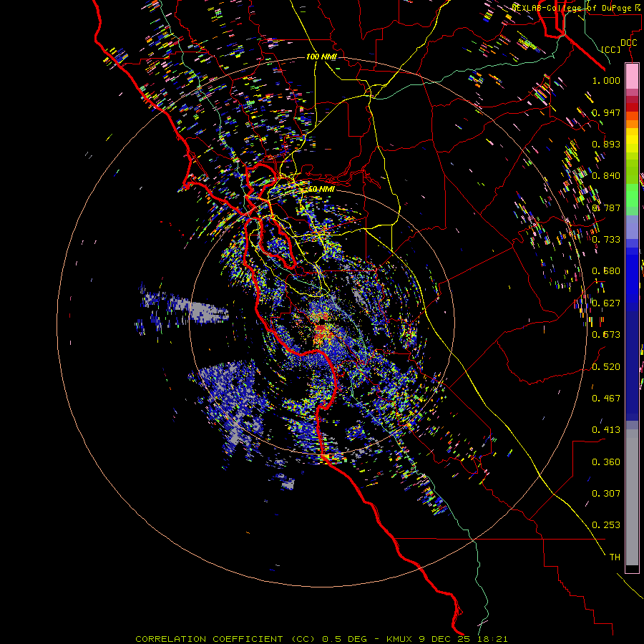Pick the lavender band of the color bar
Image resolution: width=644 pixels, height=644 pixels.
pos(632,227)
